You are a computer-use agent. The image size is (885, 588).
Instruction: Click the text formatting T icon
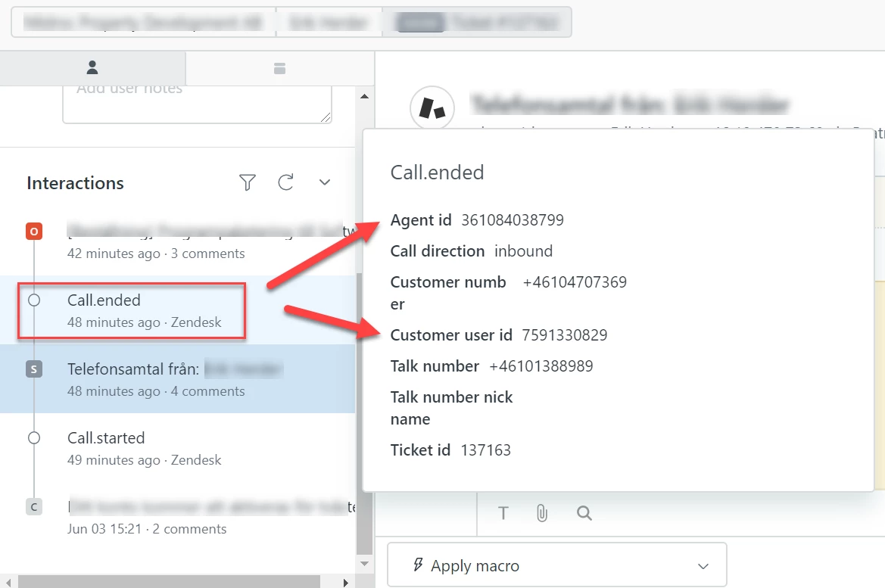[x=503, y=513]
